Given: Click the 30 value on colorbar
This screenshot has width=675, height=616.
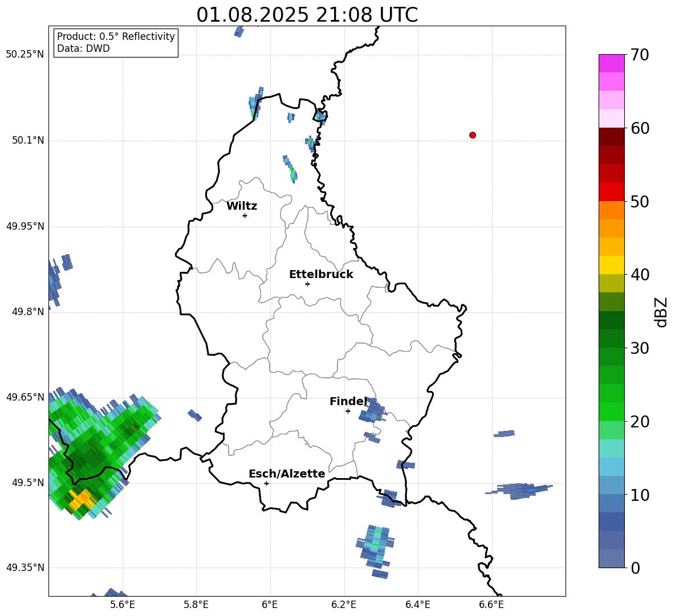Looking at the screenshot, I should coord(640,348).
